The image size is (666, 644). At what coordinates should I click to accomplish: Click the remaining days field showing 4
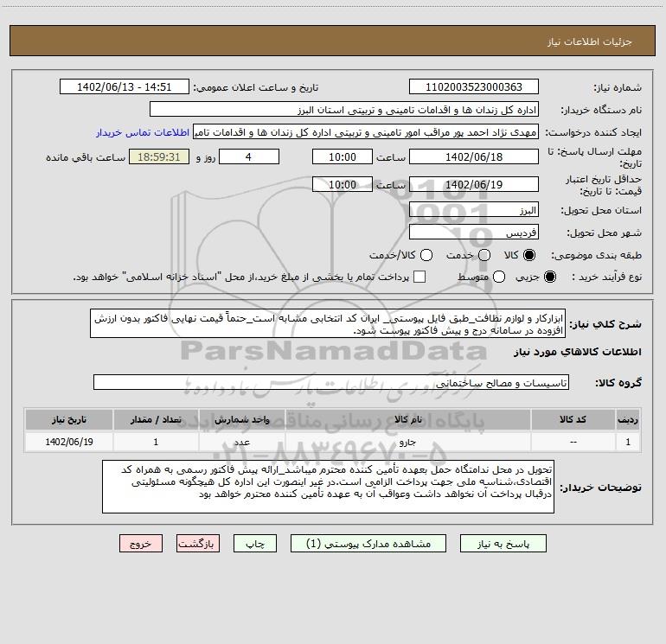point(249,156)
